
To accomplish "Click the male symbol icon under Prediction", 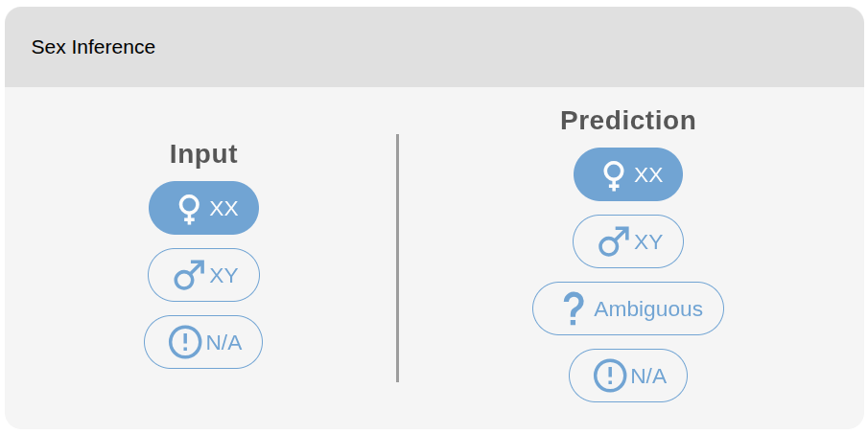I will (x=614, y=241).
